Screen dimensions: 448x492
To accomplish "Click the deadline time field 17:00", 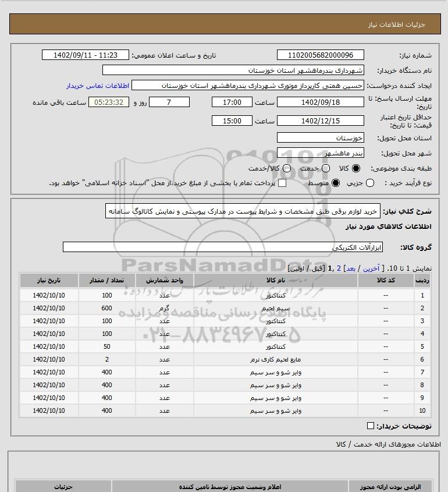I will 232,102.
